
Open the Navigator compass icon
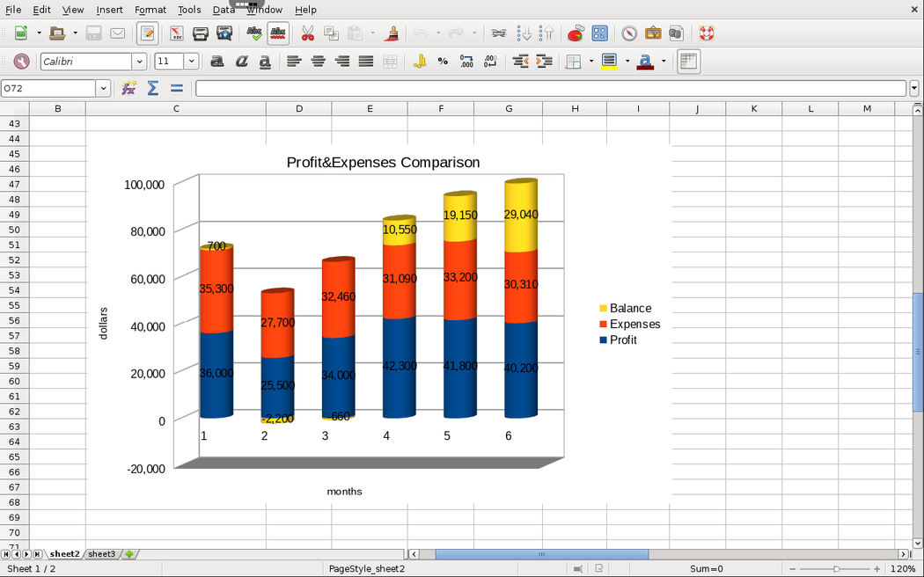pyautogui.click(x=629, y=33)
